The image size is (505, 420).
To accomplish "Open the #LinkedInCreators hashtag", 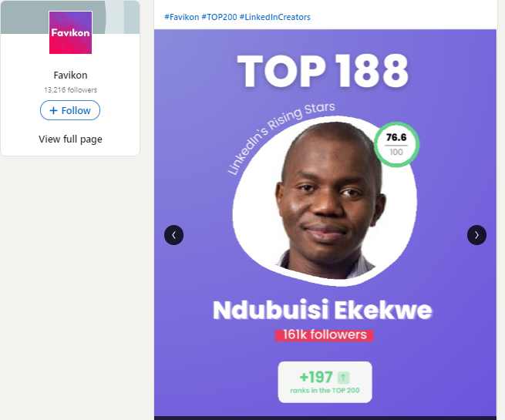I will pyautogui.click(x=275, y=17).
